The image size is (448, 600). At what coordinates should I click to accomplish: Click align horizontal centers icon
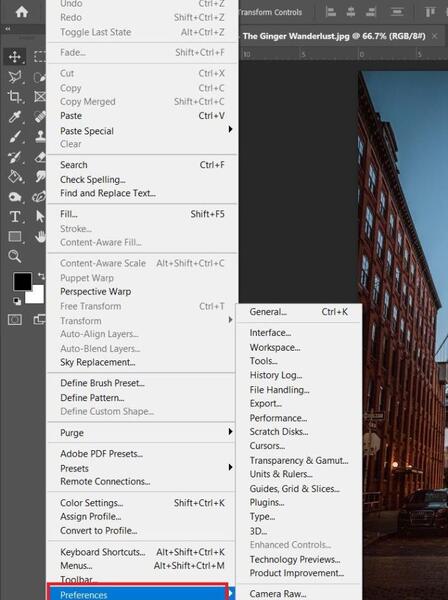click(x=350, y=12)
